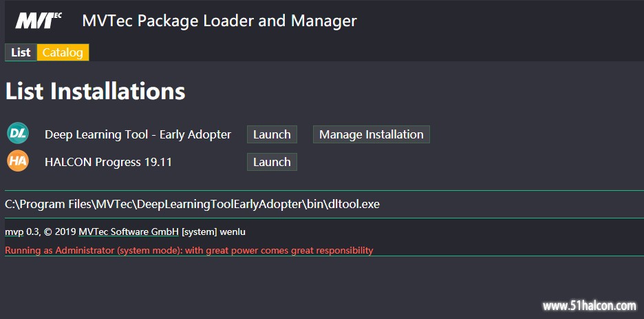Click the MVTec Package Loader and Manager title
This screenshot has height=319, width=644.
219,21
